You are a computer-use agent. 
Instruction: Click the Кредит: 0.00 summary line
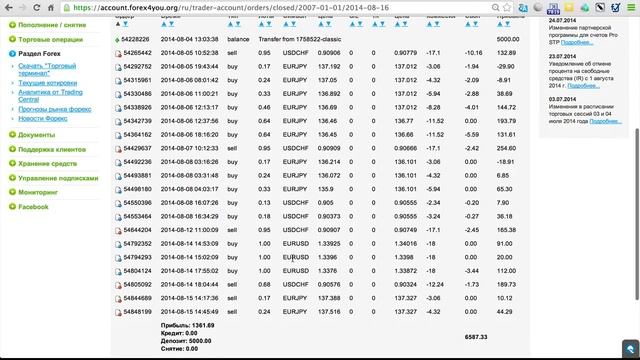point(179,333)
